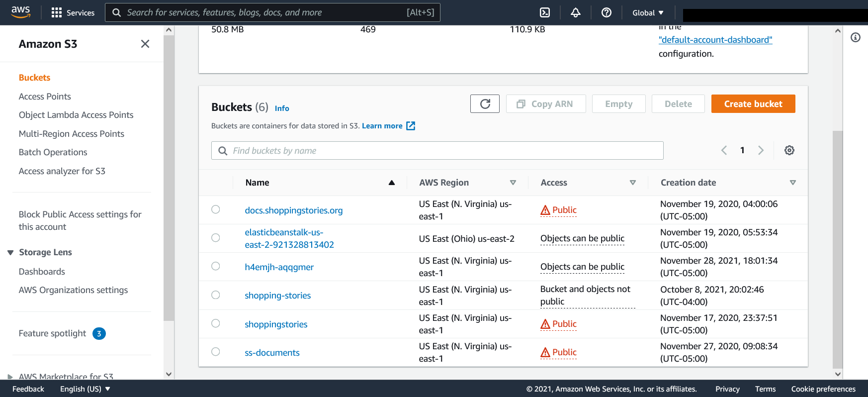Select the ss-documents bucket radio button

tap(215, 352)
